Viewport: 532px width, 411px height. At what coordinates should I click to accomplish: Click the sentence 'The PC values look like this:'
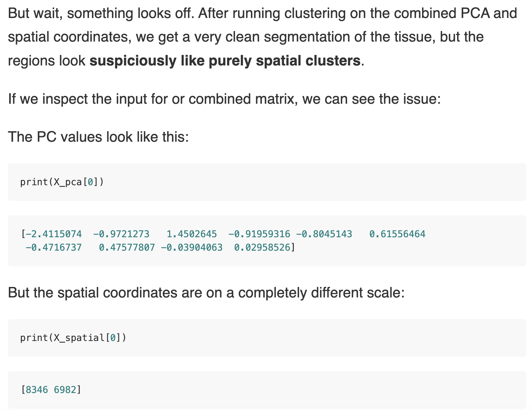tap(98, 137)
